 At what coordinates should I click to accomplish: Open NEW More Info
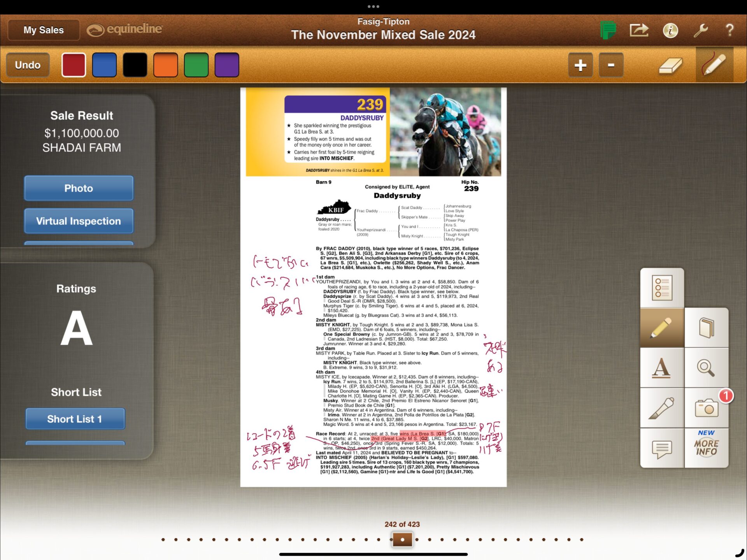tap(706, 448)
